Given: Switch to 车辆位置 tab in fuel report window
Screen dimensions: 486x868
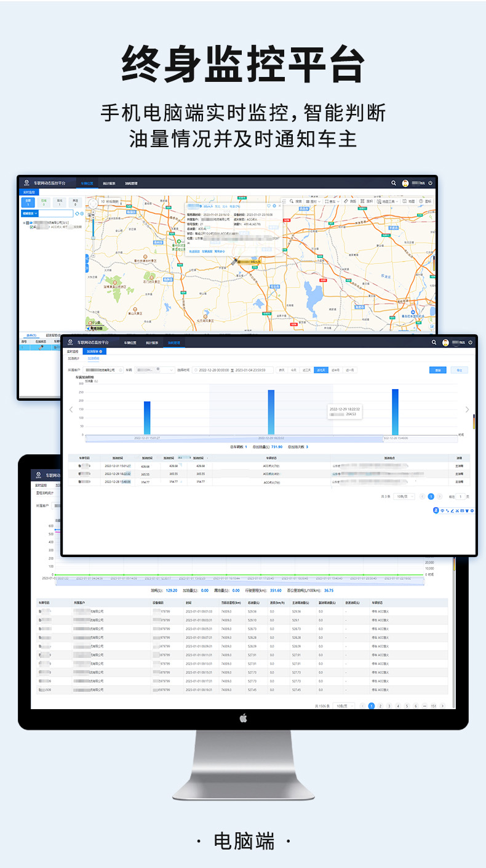Looking at the screenshot, I should [130, 342].
